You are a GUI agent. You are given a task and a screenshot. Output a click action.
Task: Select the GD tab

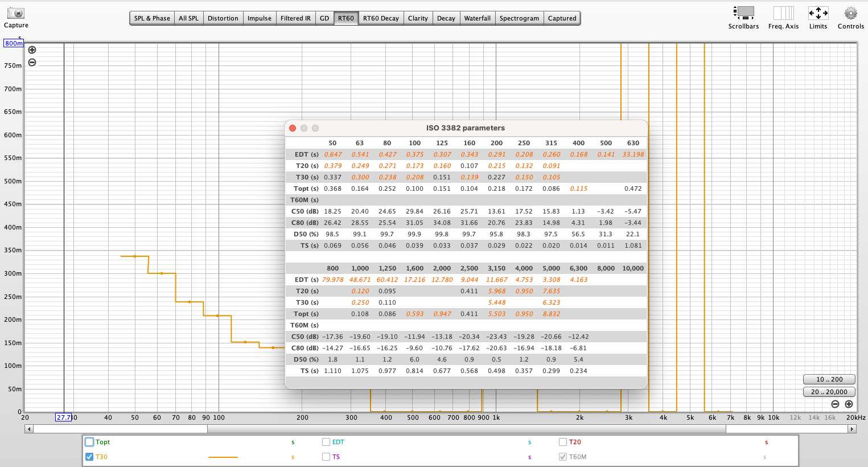pos(324,18)
